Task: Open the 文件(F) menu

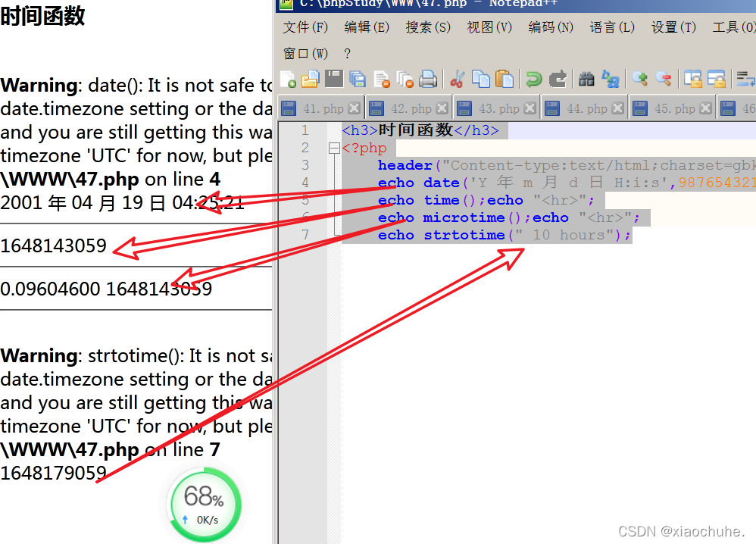Action: pyautogui.click(x=305, y=27)
